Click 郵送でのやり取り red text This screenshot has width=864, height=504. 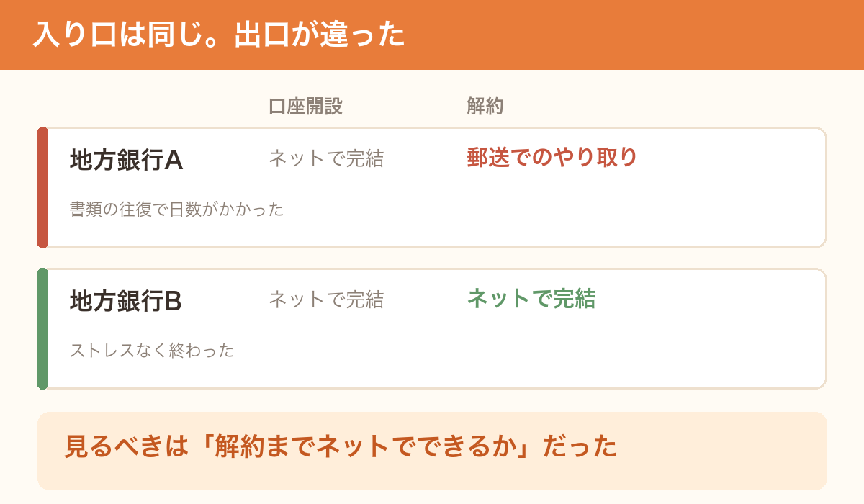[552, 157]
